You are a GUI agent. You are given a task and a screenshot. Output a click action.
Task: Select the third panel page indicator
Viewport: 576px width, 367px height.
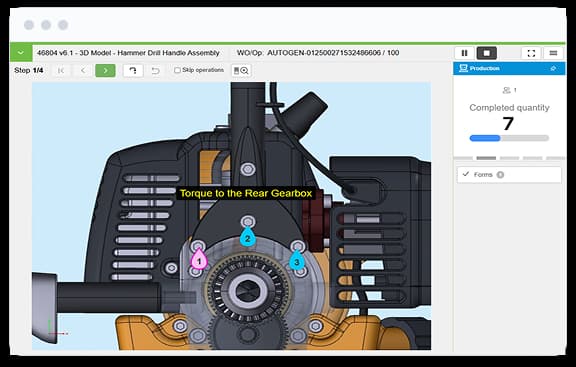coord(509,158)
